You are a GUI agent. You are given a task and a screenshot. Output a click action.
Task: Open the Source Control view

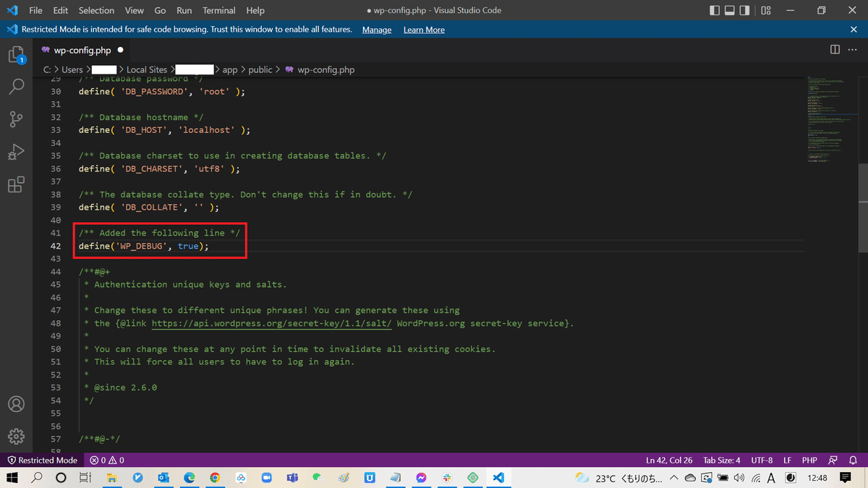click(16, 120)
